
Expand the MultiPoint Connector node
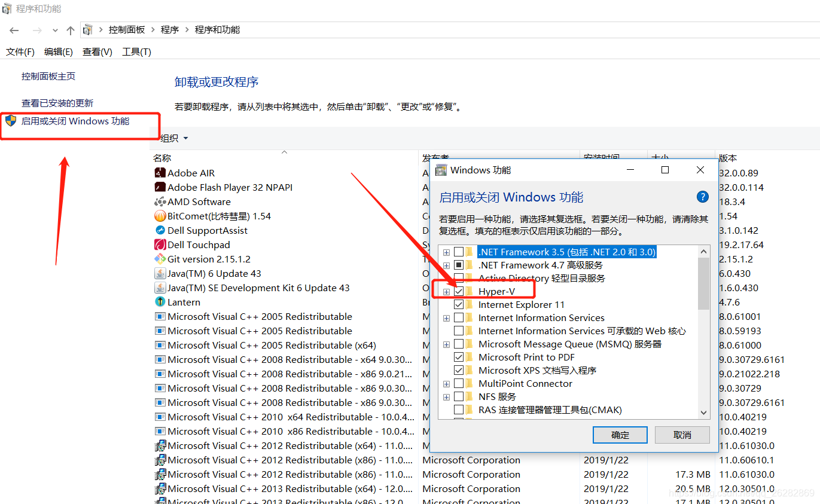446,383
